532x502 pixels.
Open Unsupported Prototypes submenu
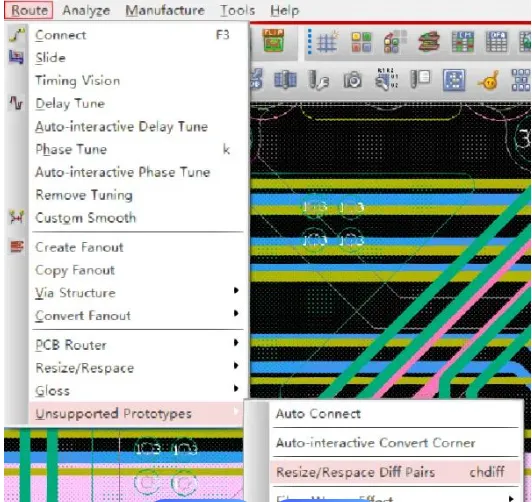click(136, 413)
